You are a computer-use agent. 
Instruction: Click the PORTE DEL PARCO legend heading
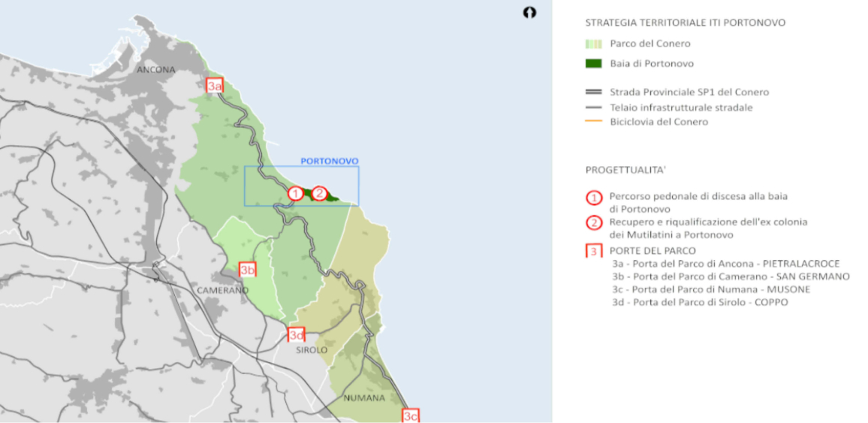(x=652, y=250)
